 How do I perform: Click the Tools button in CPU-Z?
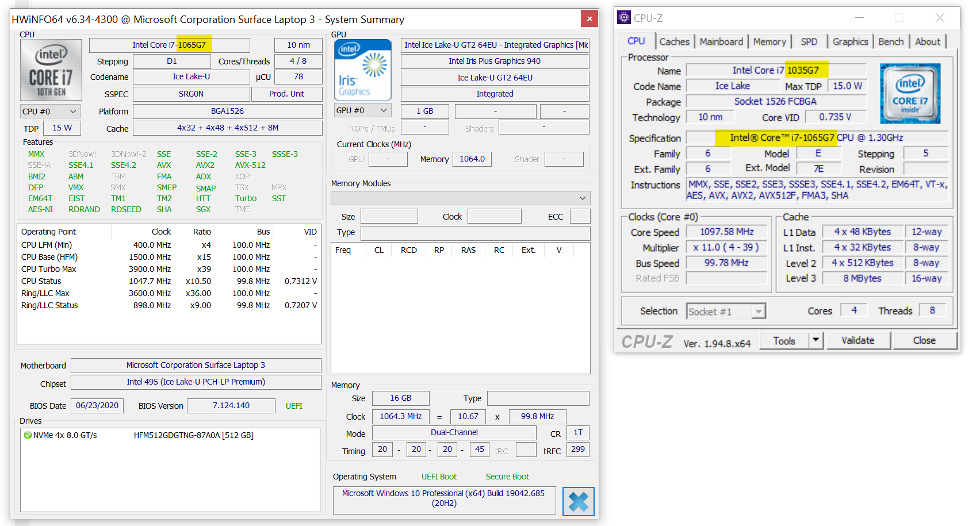click(784, 340)
